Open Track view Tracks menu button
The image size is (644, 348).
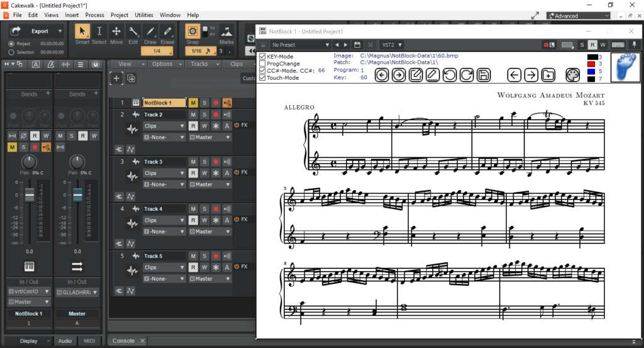pyautogui.click(x=203, y=64)
